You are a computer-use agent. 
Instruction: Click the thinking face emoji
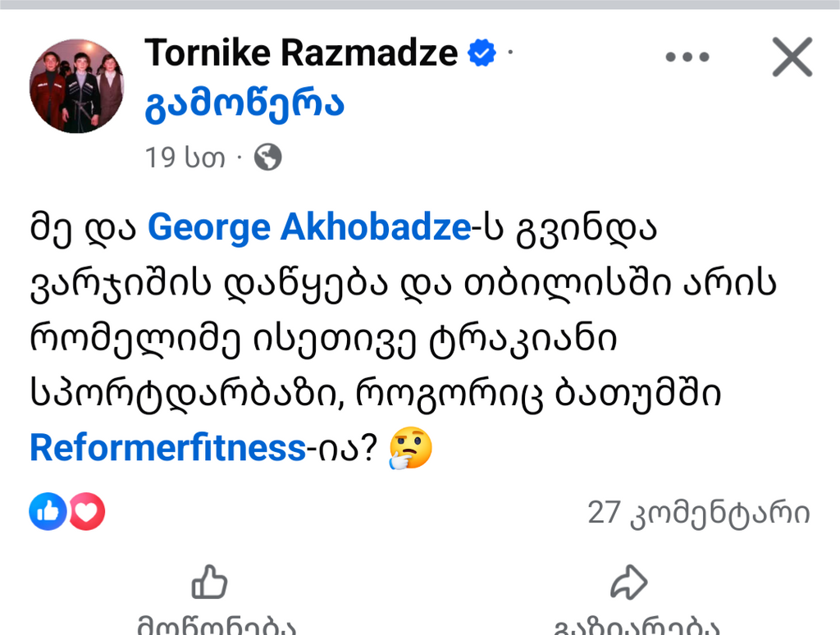(x=410, y=449)
